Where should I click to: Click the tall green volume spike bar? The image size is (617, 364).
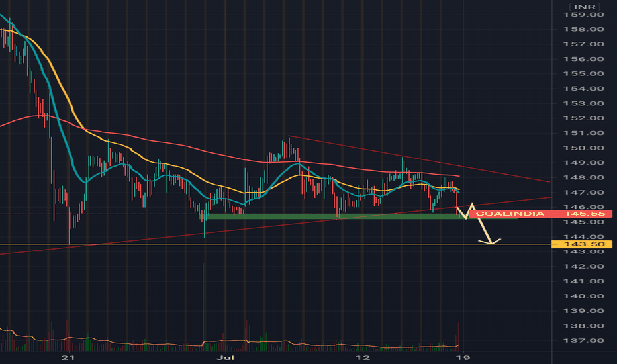coord(203,307)
